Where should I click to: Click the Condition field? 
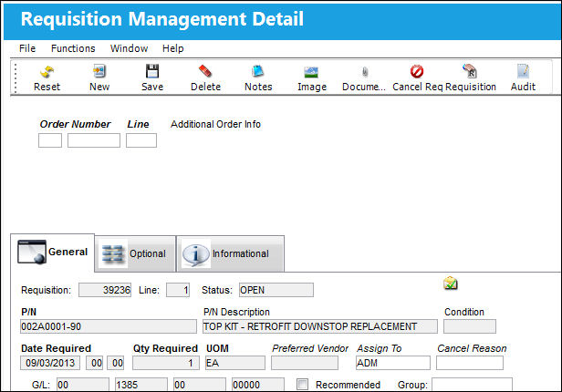click(470, 326)
